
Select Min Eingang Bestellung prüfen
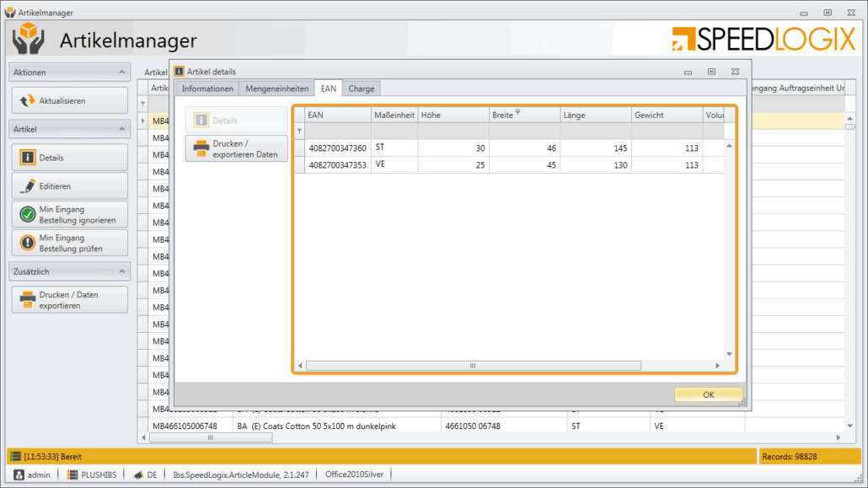(69, 244)
